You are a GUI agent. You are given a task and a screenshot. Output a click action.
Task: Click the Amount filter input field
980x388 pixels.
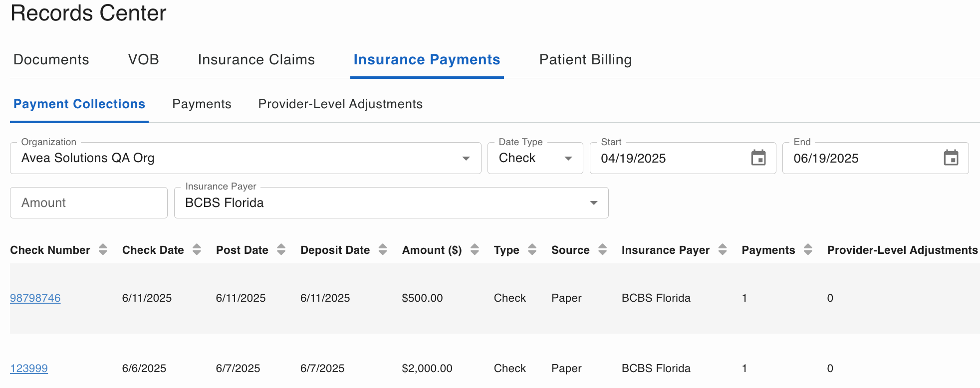click(x=89, y=203)
